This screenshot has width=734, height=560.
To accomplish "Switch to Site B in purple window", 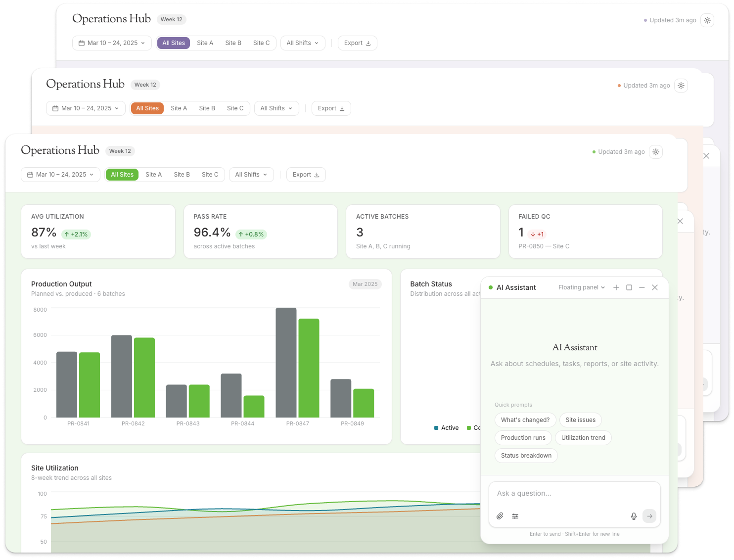I will (233, 43).
